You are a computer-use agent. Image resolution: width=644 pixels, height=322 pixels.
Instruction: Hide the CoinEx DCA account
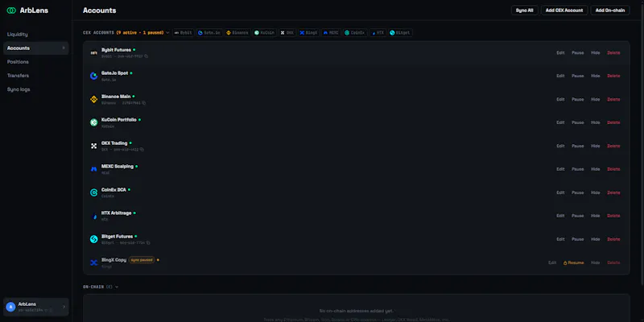tap(595, 192)
